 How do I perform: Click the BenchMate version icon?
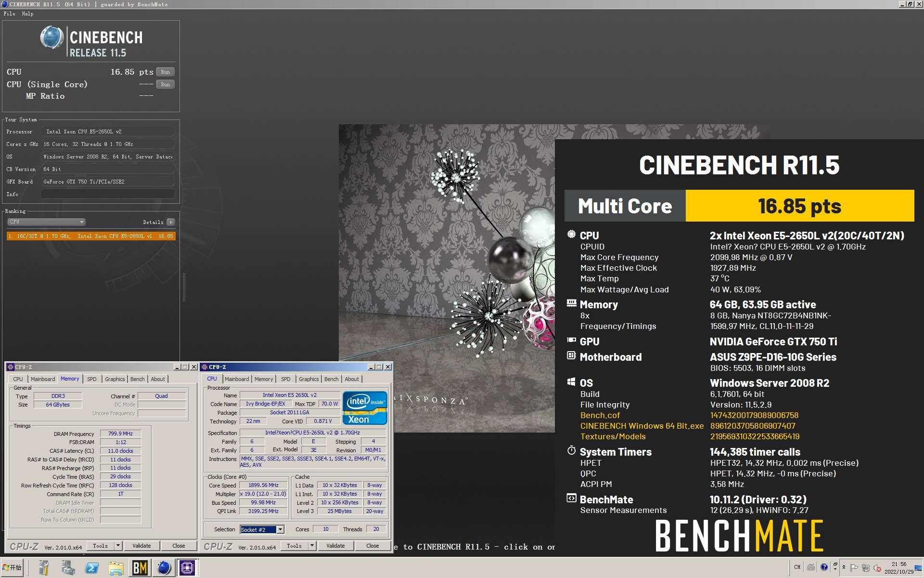571,498
